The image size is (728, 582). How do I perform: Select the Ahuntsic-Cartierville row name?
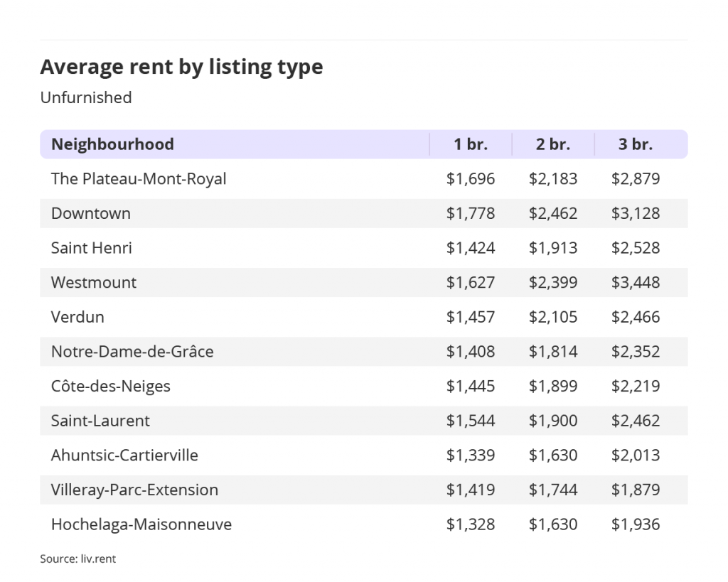coord(124,456)
